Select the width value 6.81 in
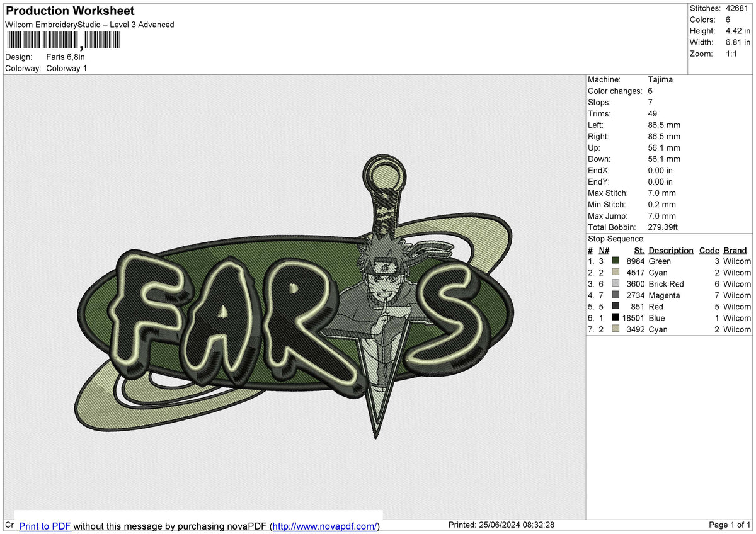756x534 pixels. tap(738, 42)
